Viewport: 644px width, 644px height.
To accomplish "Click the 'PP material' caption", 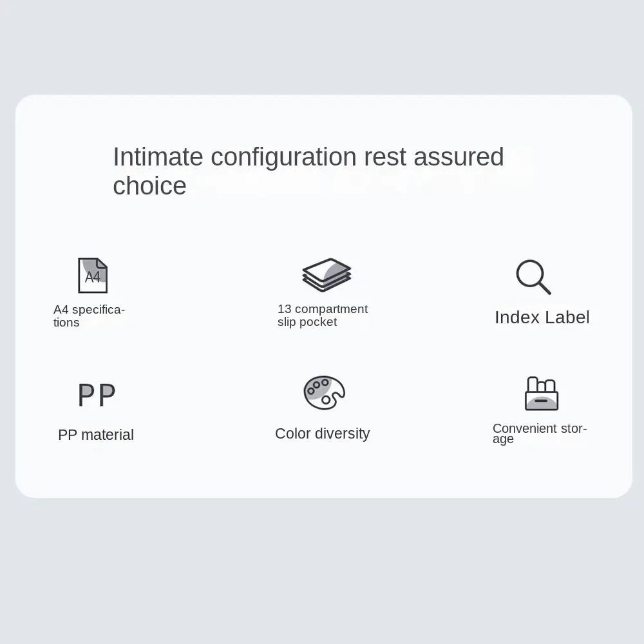I will click(96, 435).
